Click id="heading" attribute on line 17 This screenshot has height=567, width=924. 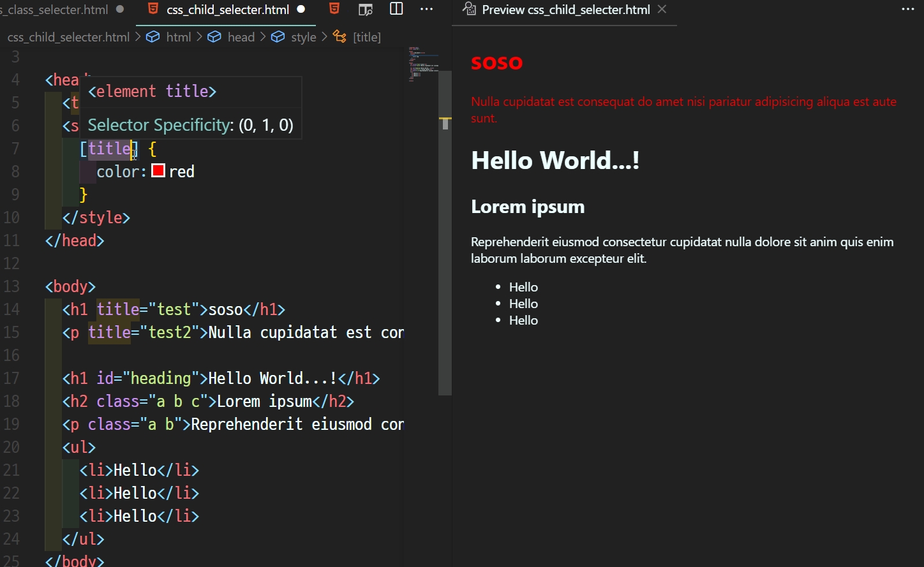[148, 378]
